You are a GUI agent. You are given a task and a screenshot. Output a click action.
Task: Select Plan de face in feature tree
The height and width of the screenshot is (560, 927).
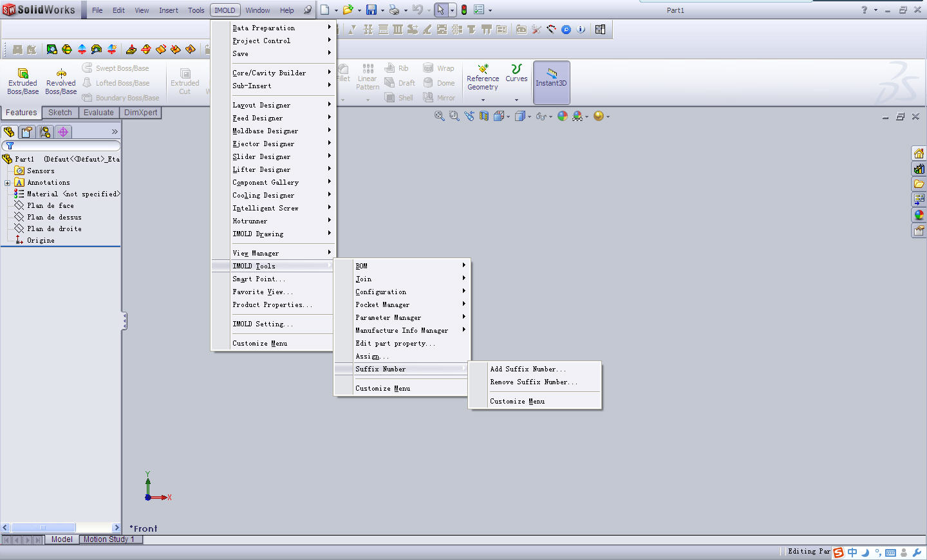pyautogui.click(x=50, y=206)
